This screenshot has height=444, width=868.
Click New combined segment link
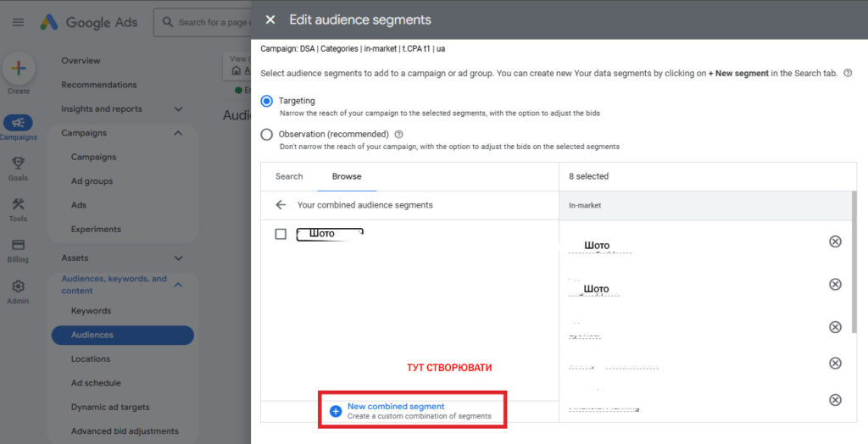395,407
